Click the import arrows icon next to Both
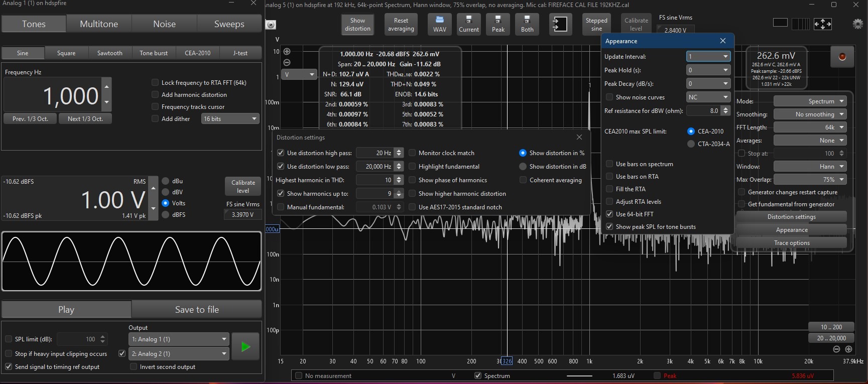This screenshot has height=384, width=868. (560, 24)
